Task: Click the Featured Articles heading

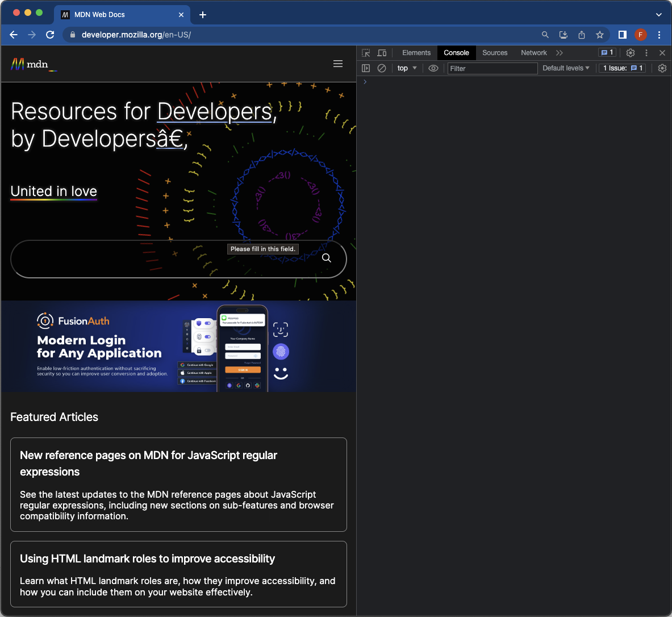Action: pos(54,417)
